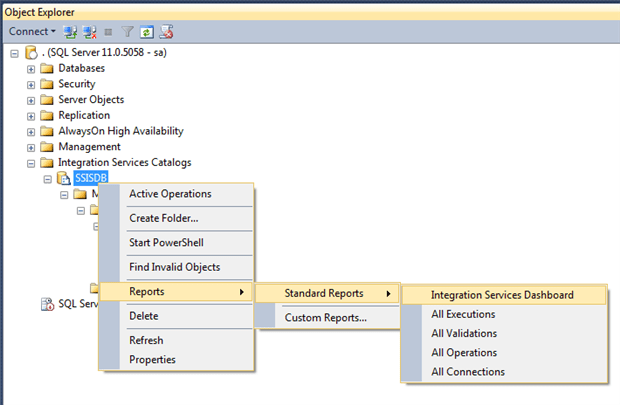
Task: Expand the Server Objects node
Action: 31,100
